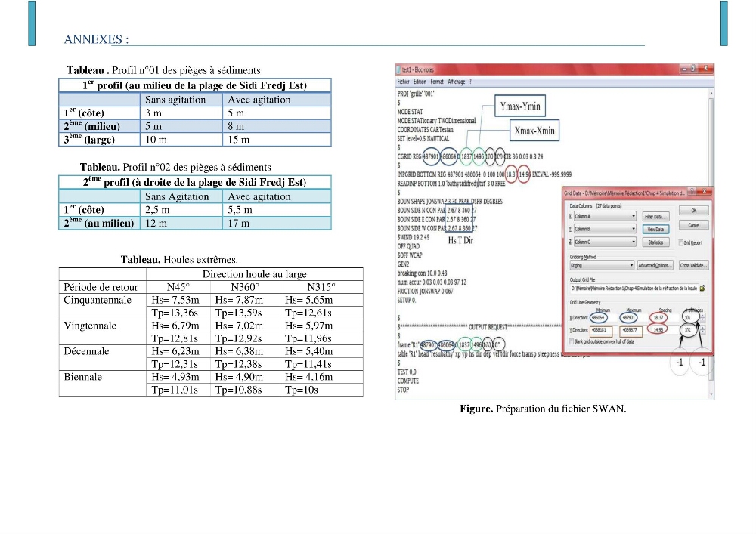756x534 pixels.
Task: Open the Format menu in Bloc-notes
Action: pos(437,82)
